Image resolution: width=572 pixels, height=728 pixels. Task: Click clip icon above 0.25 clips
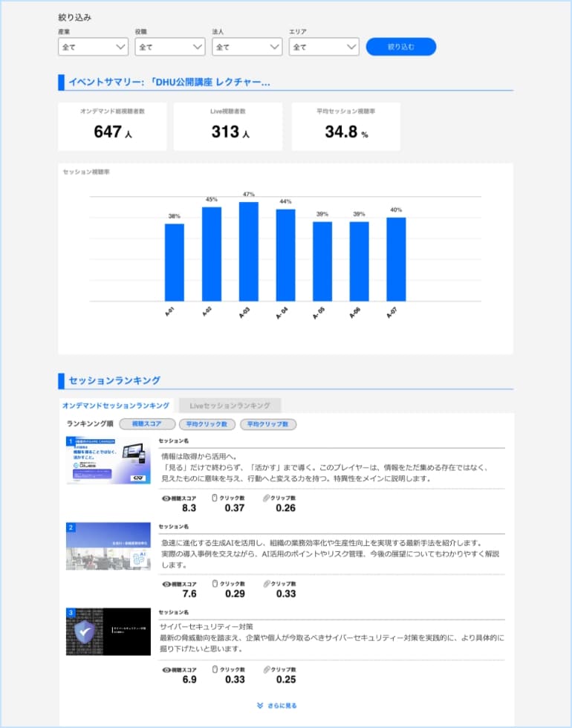pyautogui.click(x=267, y=669)
